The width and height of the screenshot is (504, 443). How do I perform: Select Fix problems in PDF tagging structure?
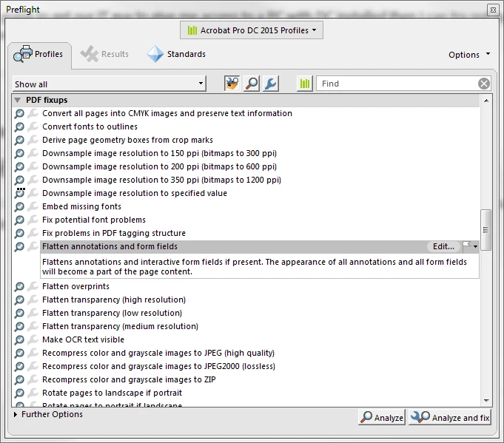pos(114,233)
